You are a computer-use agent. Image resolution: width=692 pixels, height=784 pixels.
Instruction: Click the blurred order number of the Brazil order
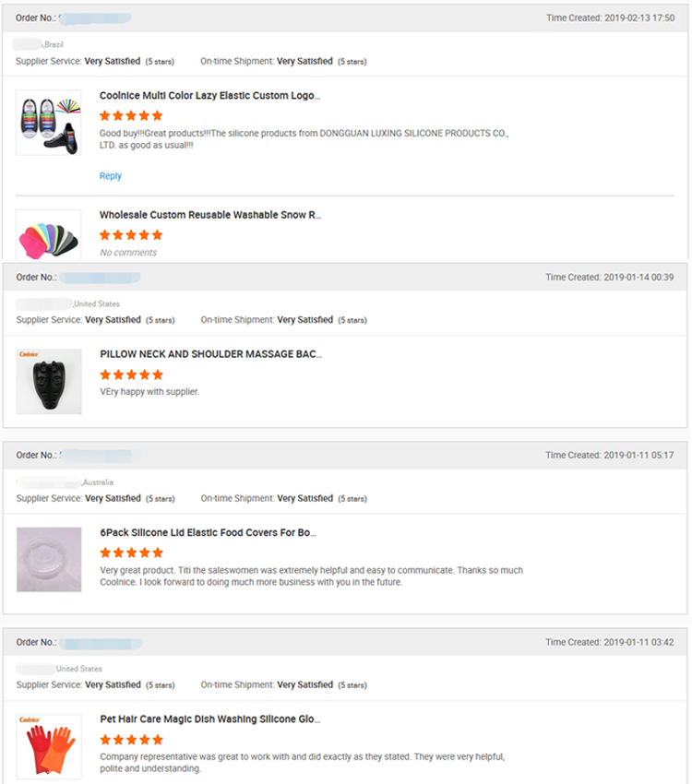point(94,18)
